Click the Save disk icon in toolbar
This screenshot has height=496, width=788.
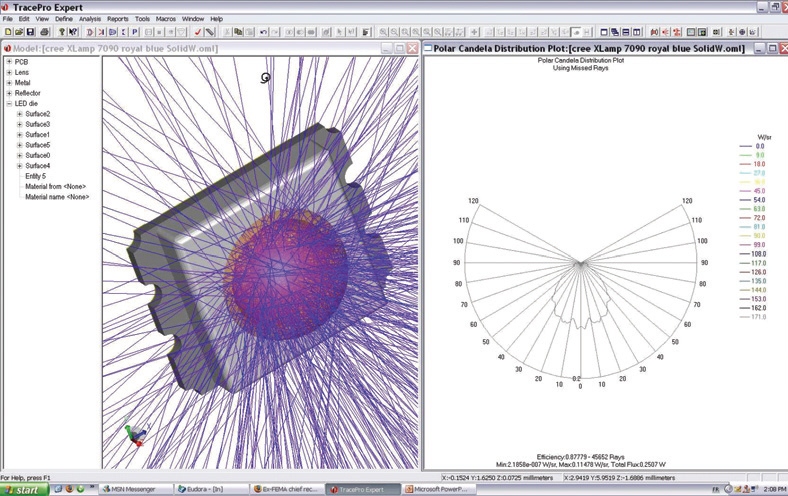(x=31, y=32)
